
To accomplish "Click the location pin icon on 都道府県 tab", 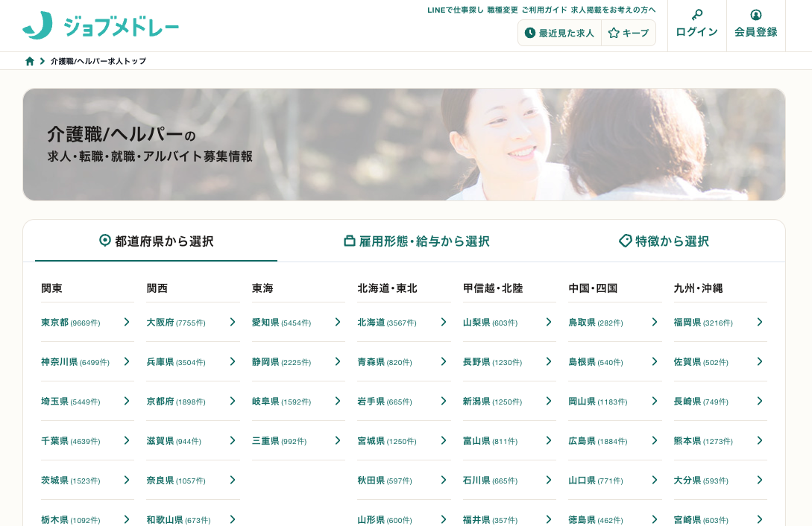I will (x=104, y=241).
